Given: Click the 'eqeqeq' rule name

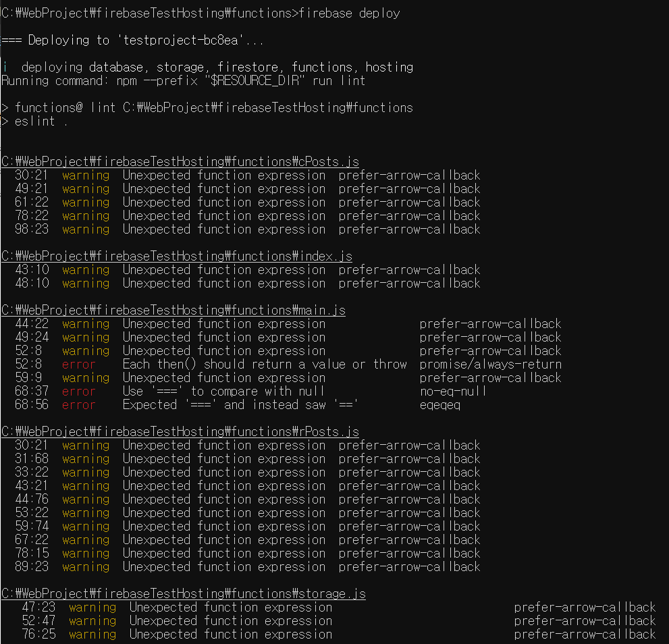Looking at the screenshot, I should coord(440,405).
